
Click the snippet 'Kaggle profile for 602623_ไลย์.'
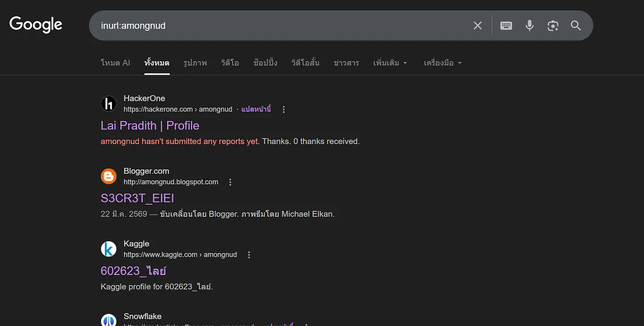coord(157,287)
